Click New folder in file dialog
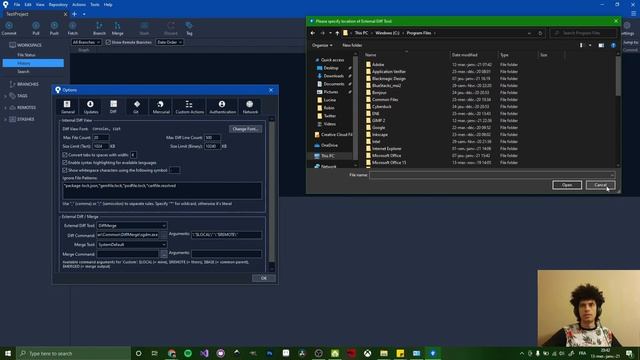Viewport: 640px width, 360px height. (x=352, y=45)
